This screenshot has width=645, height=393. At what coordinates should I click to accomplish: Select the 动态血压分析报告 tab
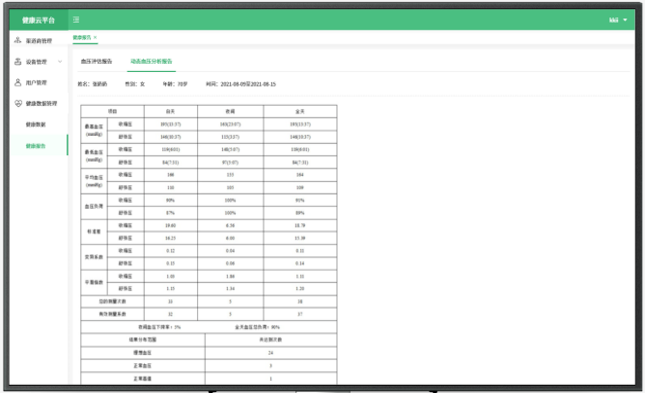click(x=151, y=61)
